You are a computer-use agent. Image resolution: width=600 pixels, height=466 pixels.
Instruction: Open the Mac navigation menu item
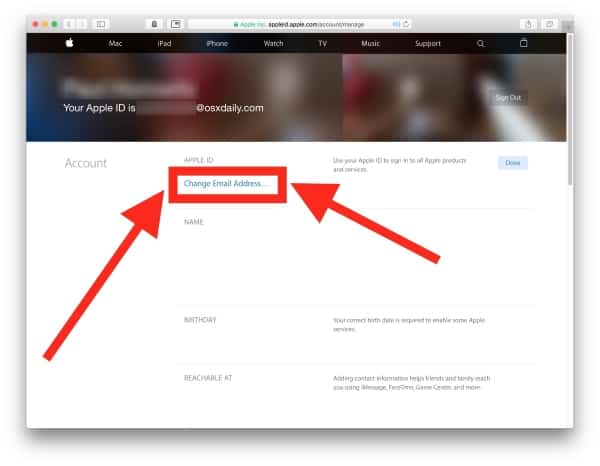[x=116, y=44]
